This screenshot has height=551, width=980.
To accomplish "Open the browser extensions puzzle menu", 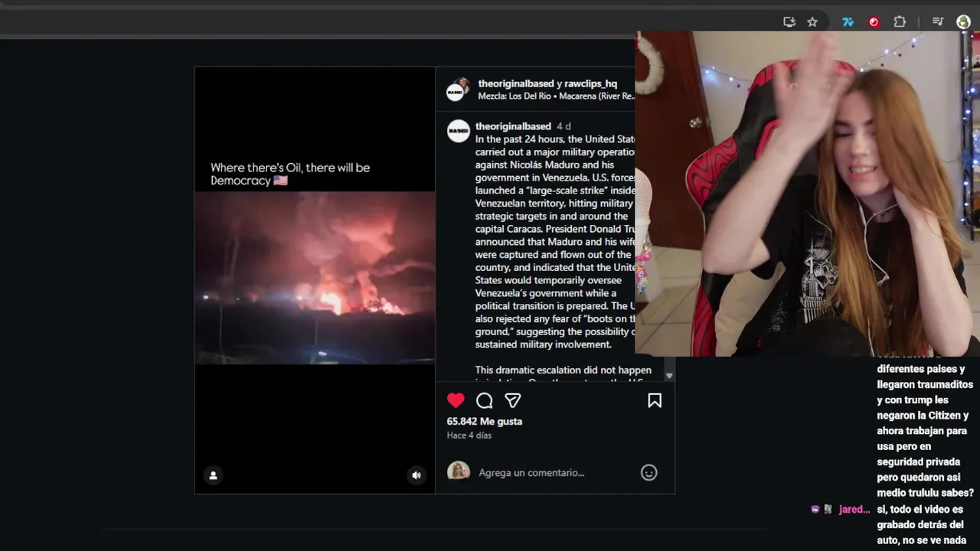I will pos(900,22).
